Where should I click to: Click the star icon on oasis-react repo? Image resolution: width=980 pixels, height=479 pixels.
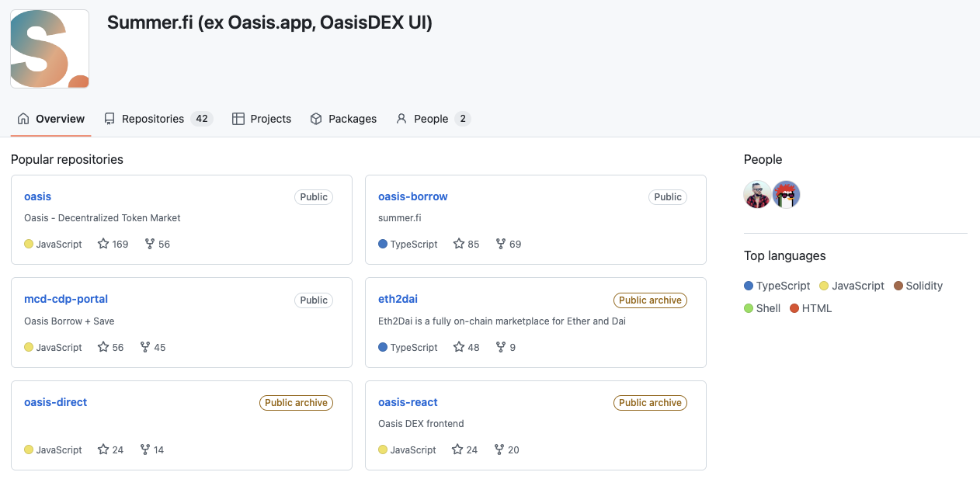(457, 449)
